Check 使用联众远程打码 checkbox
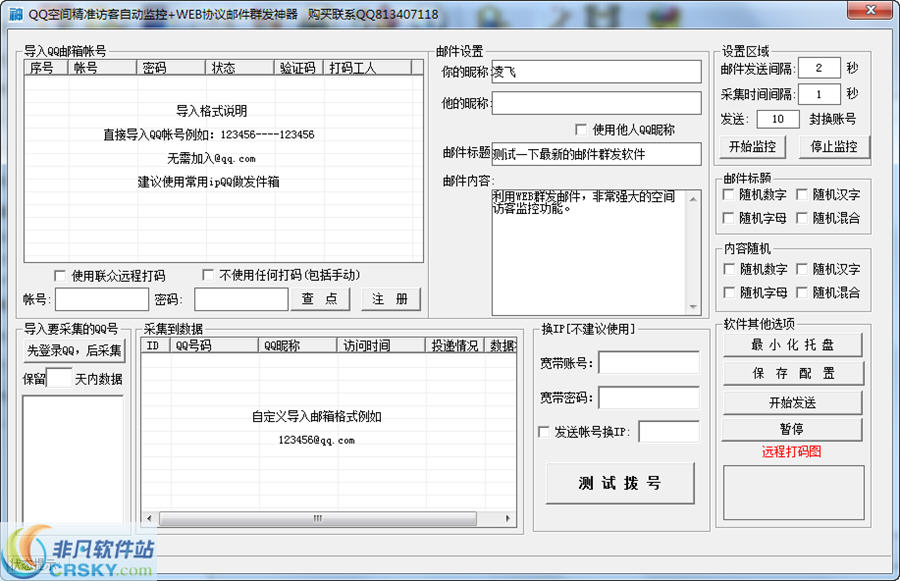The height and width of the screenshot is (581, 900). (59, 276)
